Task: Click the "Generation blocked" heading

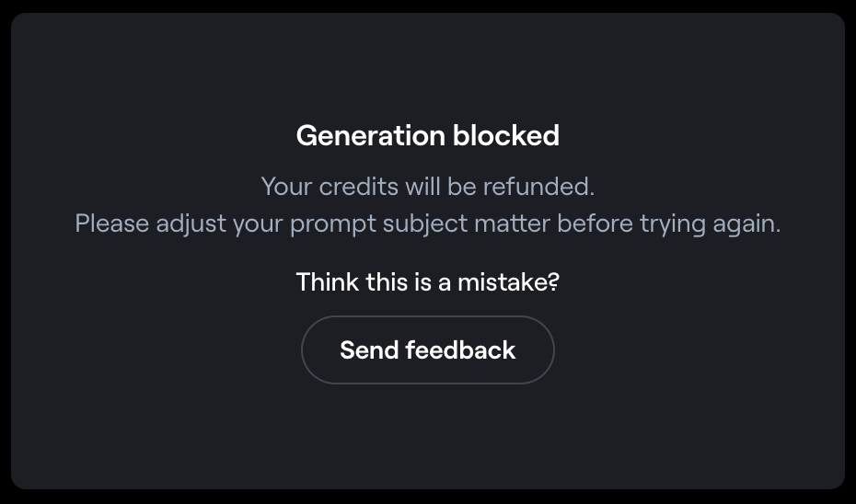Action: pyautogui.click(x=427, y=135)
